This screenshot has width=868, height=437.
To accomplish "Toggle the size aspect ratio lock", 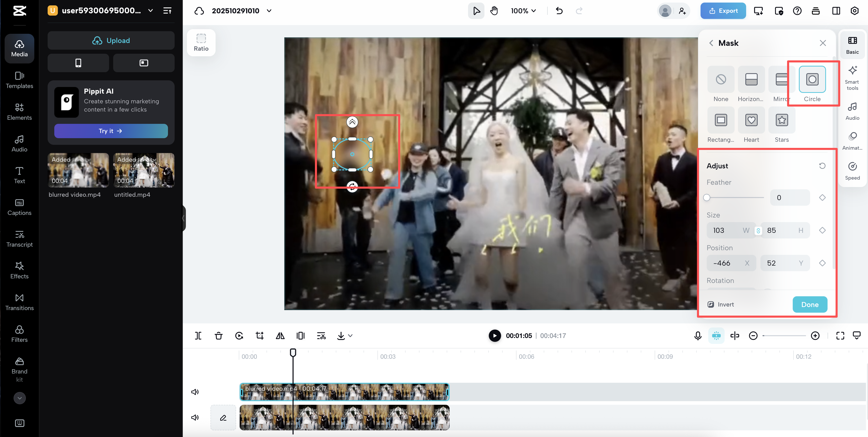I will point(758,231).
